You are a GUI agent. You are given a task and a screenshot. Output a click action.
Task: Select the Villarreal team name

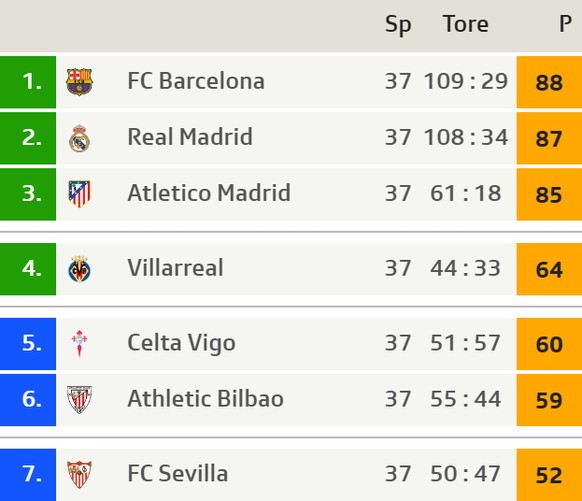click(x=176, y=268)
